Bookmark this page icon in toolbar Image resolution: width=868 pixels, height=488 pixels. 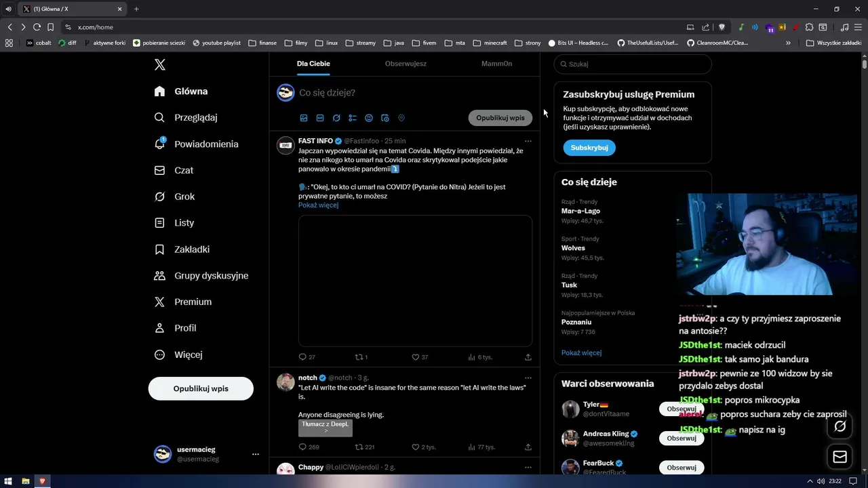(50, 27)
